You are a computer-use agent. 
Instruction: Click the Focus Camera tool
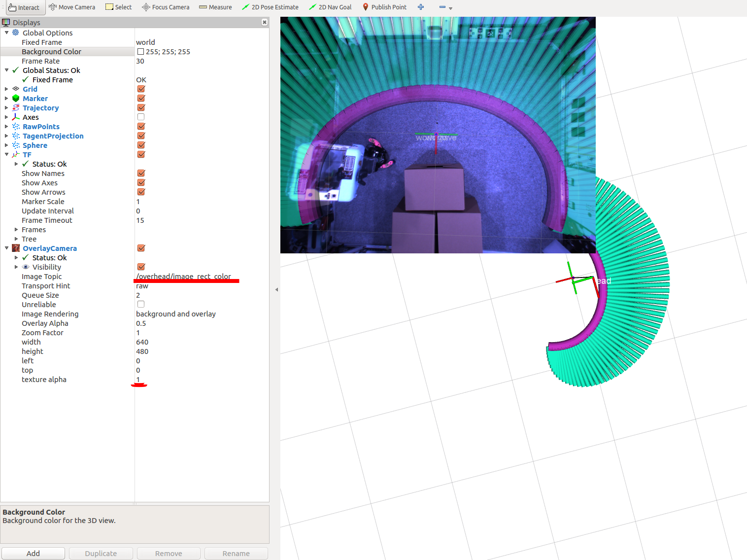click(x=166, y=7)
